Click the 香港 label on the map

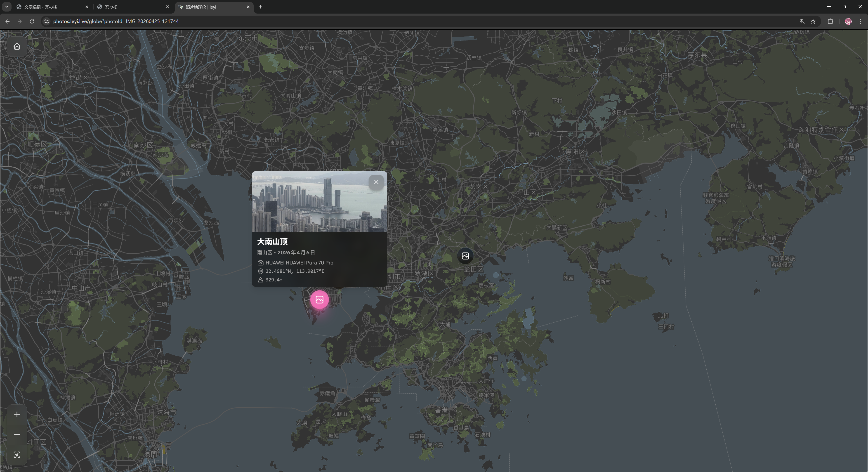(x=441, y=410)
